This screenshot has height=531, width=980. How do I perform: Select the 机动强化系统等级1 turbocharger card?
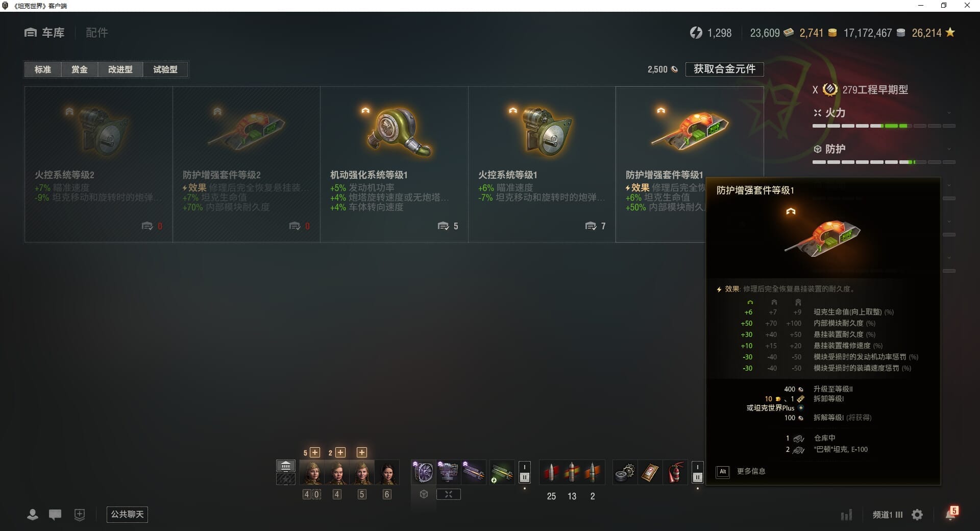[394, 164]
